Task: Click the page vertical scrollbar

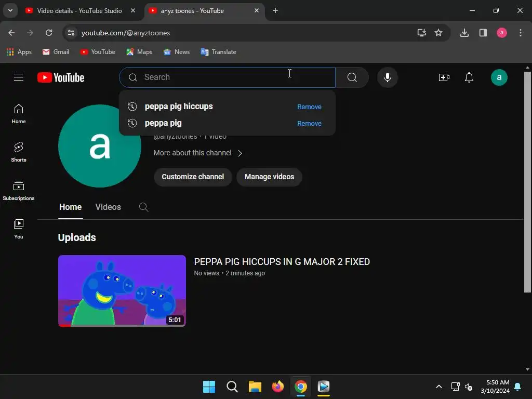Action: click(527, 182)
